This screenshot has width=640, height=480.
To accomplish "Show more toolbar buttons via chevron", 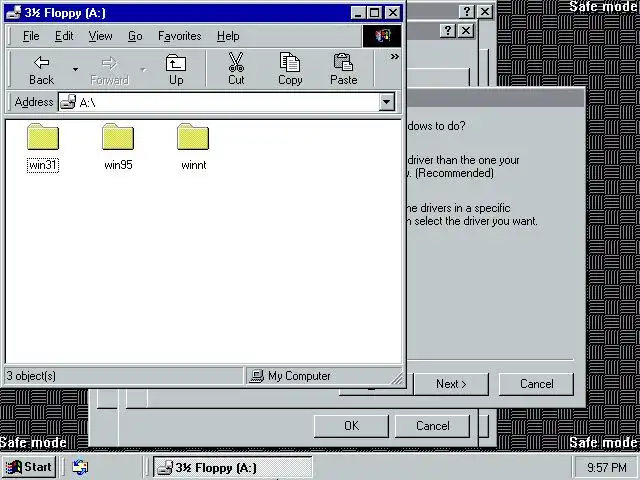I will (394, 56).
